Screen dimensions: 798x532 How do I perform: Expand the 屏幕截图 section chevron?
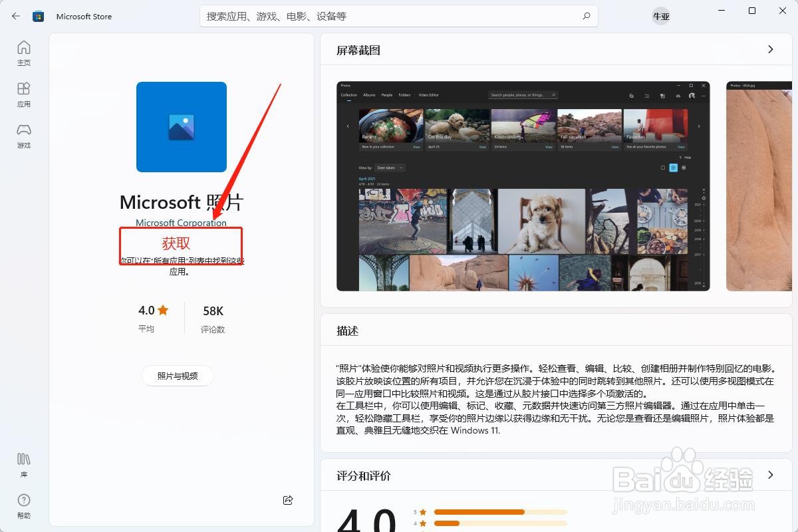tap(771, 49)
